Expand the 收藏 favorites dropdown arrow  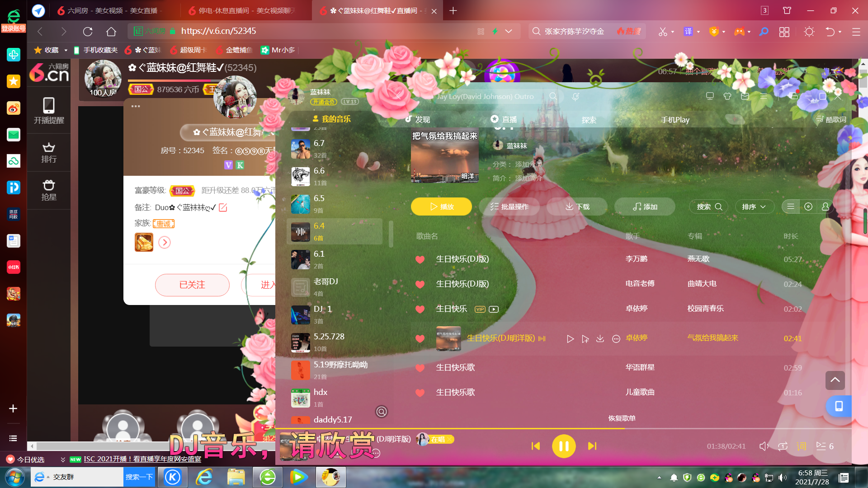pos(66,50)
